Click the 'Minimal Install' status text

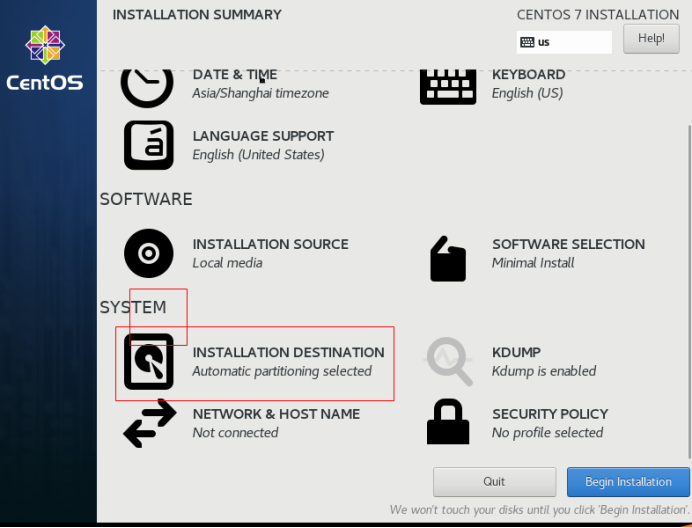tap(533, 263)
